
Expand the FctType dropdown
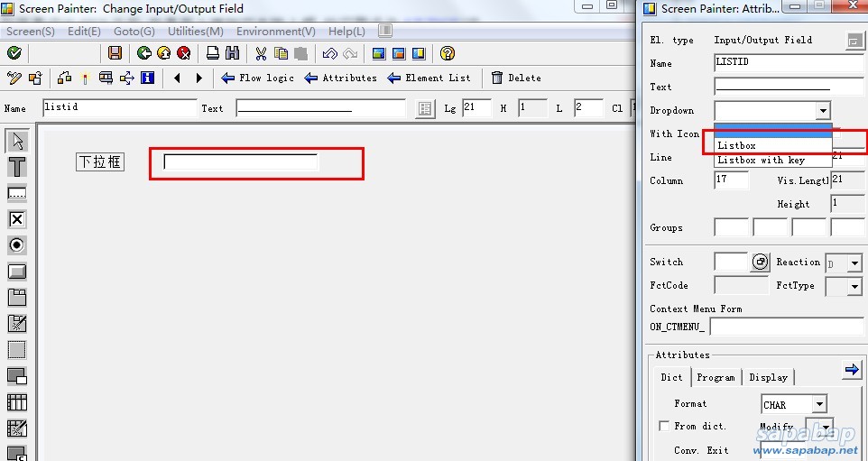click(854, 286)
